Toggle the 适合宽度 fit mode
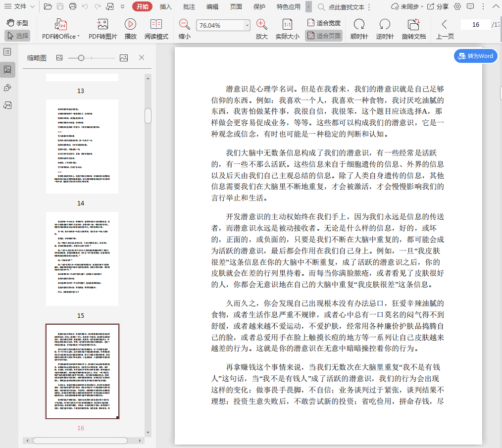Screen dimensions: 502x448 coord(324,23)
